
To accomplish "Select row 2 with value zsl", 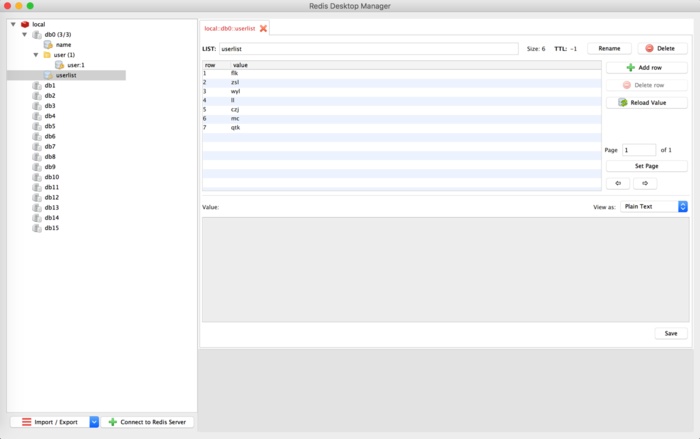I will pyautogui.click(x=402, y=83).
